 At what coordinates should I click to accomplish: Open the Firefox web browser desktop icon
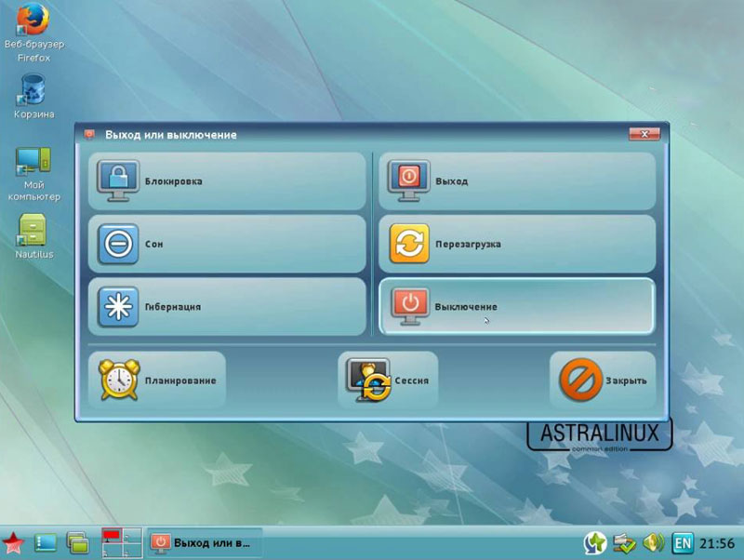point(34,23)
